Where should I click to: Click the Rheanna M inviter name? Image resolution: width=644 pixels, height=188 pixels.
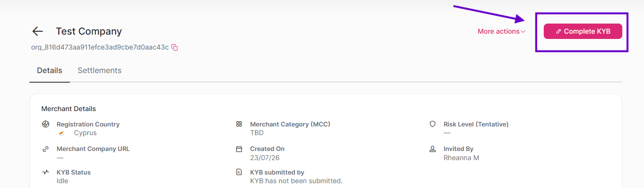point(461,158)
